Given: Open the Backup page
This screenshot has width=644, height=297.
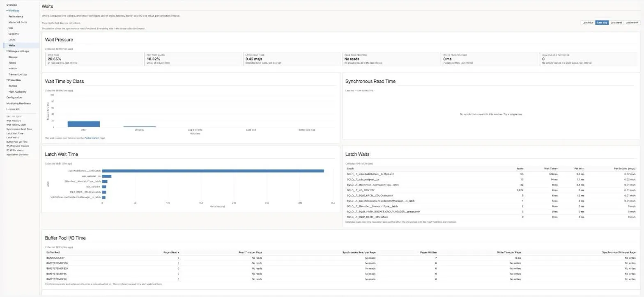Looking at the screenshot, I should click(x=13, y=86).
